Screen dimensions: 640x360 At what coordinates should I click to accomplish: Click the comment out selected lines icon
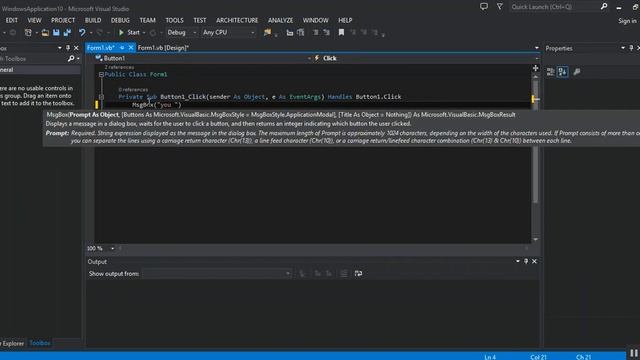(316, 32)
